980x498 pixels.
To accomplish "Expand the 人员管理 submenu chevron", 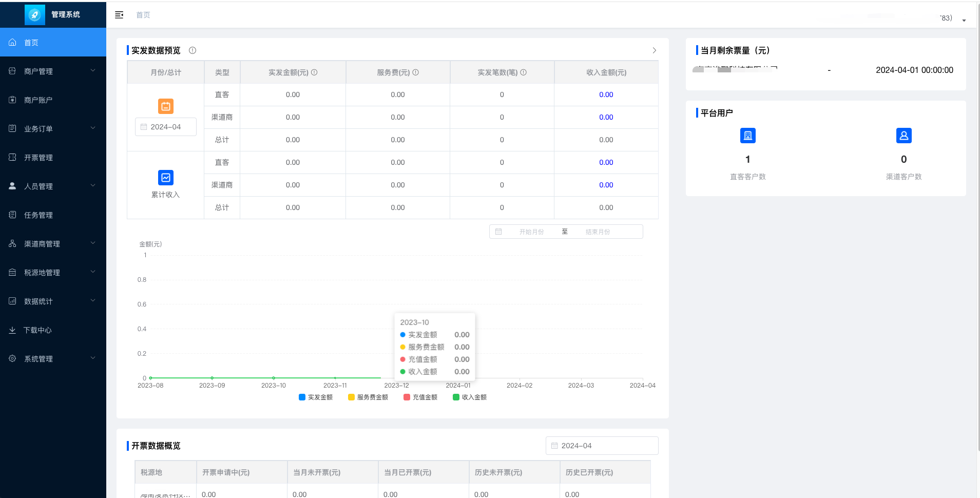I will point(93,185).
